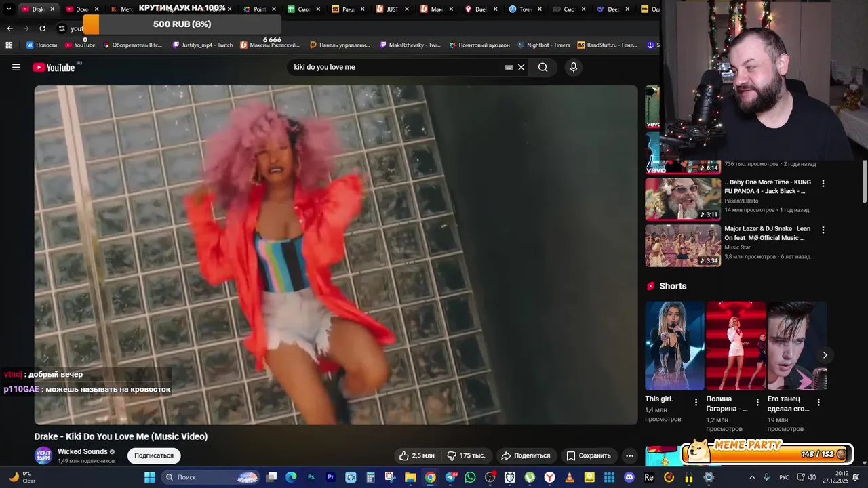Image resolution: width=868 pixels, height=488 pixels.
Task: Open menu for 'Его танец' Short
Action: pos(818,402)
